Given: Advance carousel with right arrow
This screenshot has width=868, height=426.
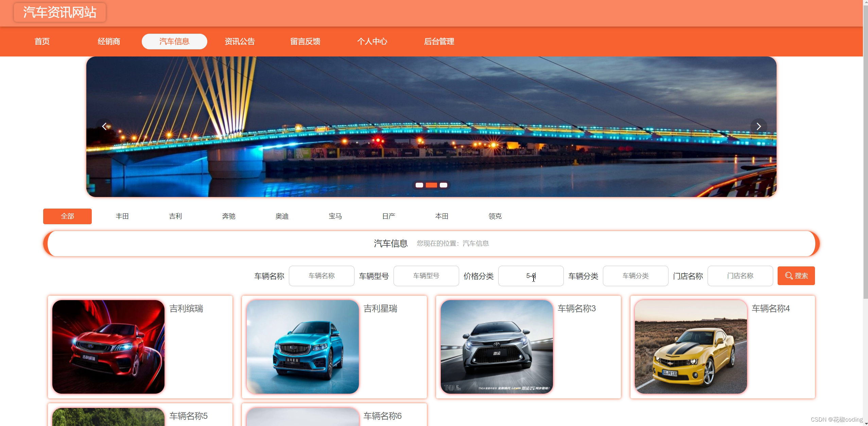Looking at the screenshot, I should 758,127.
